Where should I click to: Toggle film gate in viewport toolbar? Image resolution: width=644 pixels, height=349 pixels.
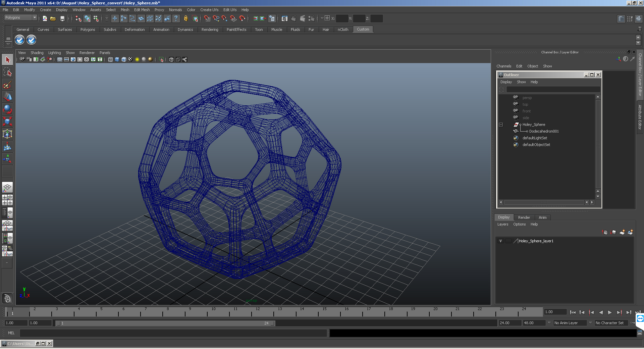coord(66,59)
